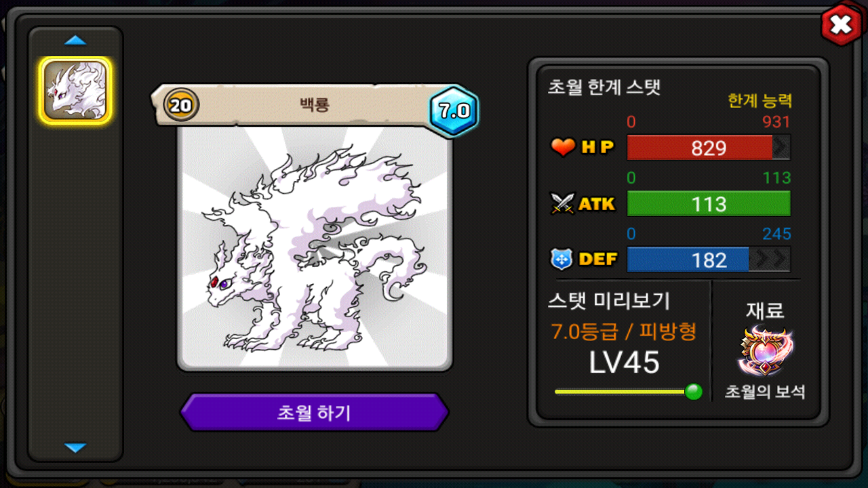Click the 7.0 grade hexagon badge
The width and height of the screenshot is (868, 488).
[x=454, y=111]
